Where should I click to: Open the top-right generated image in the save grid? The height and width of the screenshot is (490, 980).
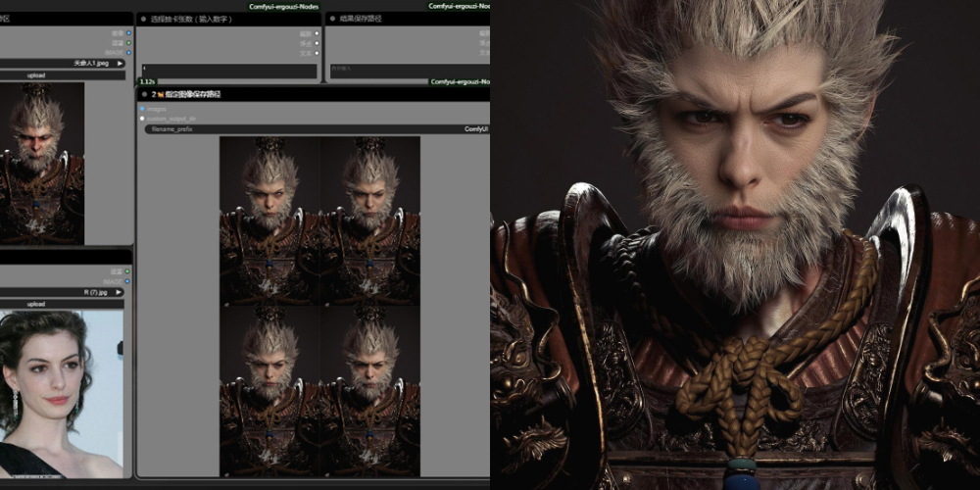click(x=370, y=221)
